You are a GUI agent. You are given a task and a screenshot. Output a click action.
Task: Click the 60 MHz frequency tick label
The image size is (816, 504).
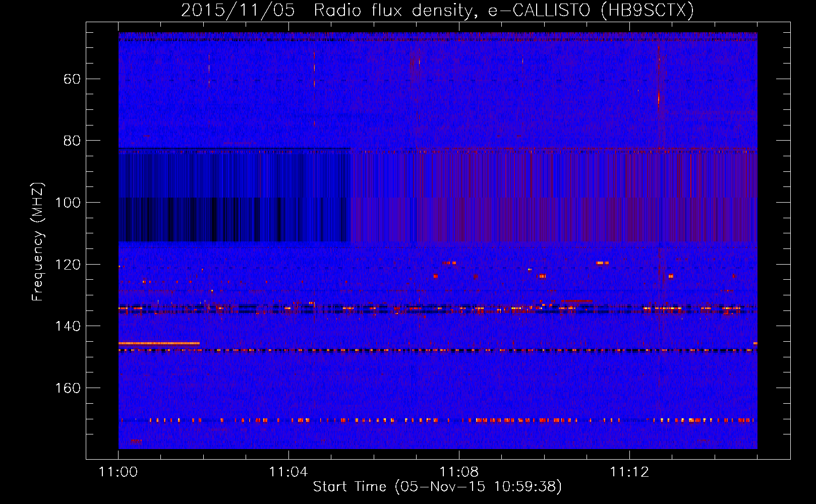[x=72, y=79]
